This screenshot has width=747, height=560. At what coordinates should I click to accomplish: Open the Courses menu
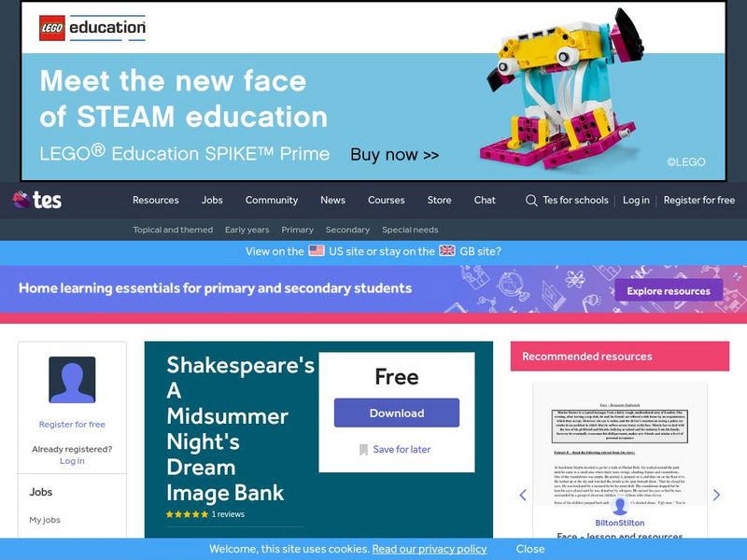(x=387, y=200)
